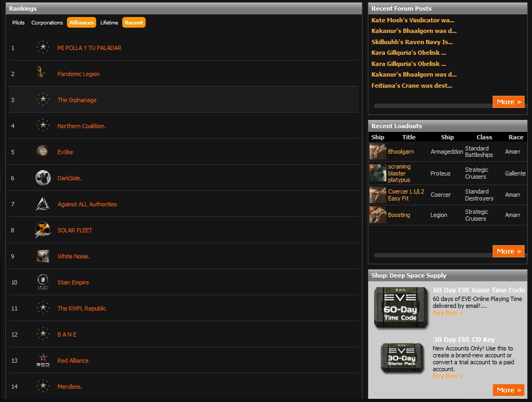Click the Red Alliance logo
Viewport: 532px width, 402px height.
point(43,360)
